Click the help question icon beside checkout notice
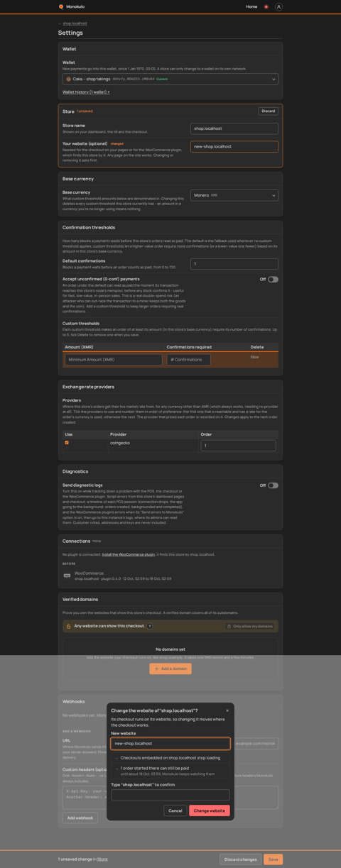Viewport: 341px width, 868px height. tap(150, 626)
